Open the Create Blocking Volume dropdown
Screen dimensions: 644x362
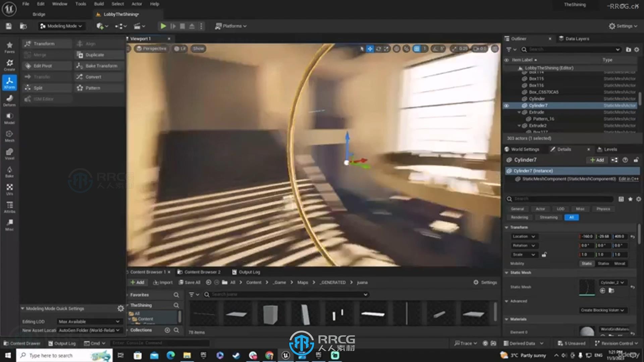coord(603,310)
